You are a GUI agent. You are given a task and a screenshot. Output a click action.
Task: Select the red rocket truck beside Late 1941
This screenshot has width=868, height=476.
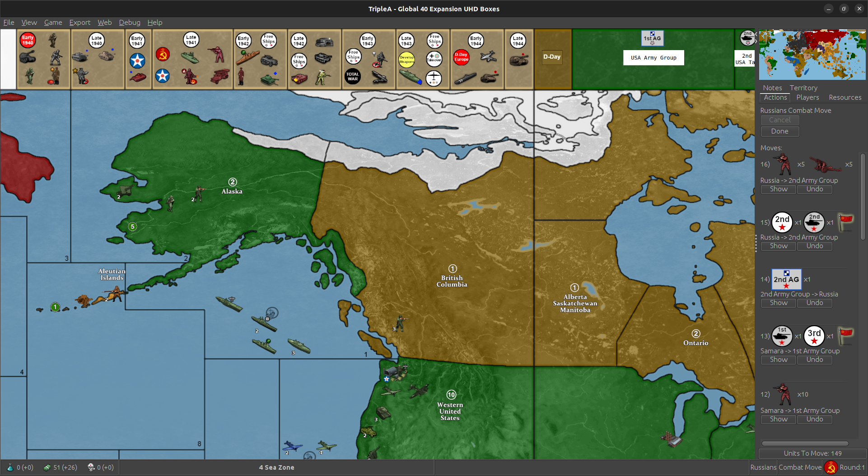point(219,77)
